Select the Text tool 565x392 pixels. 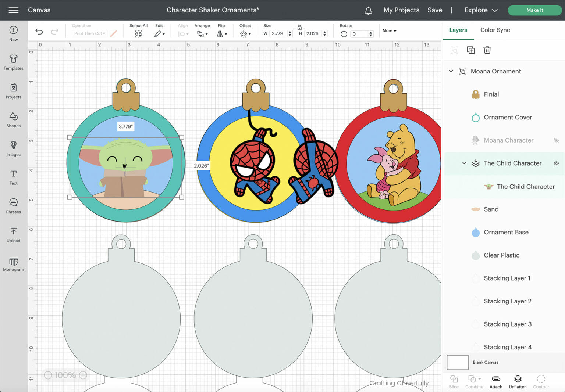[13, 178]
